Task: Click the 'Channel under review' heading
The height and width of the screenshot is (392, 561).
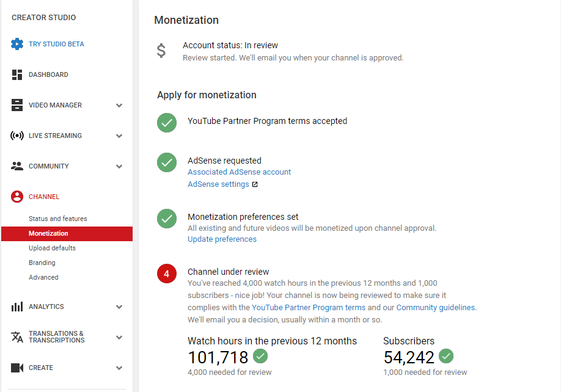Action: pos(229,272)
